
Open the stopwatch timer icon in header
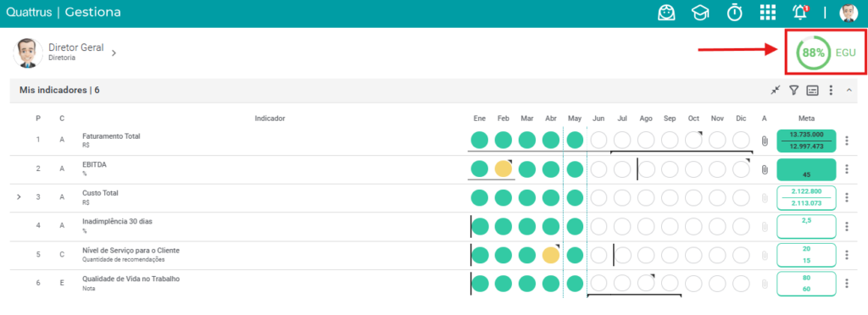735,12
